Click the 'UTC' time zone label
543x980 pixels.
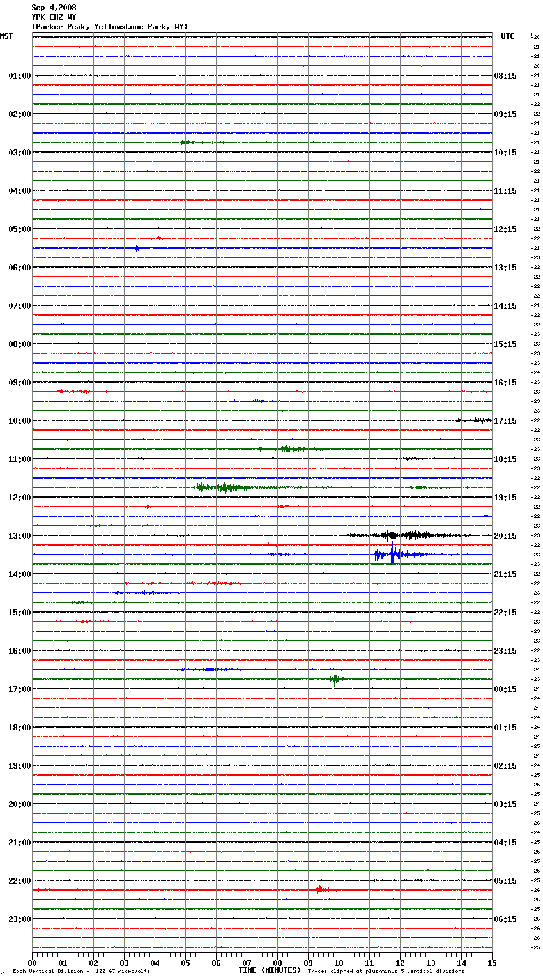point(507,36)
